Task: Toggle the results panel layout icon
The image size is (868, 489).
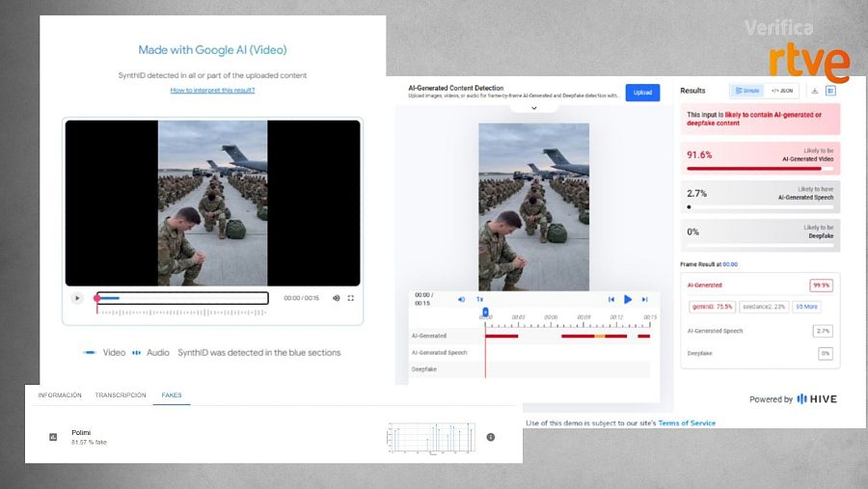Action: [x=830, y=91]
